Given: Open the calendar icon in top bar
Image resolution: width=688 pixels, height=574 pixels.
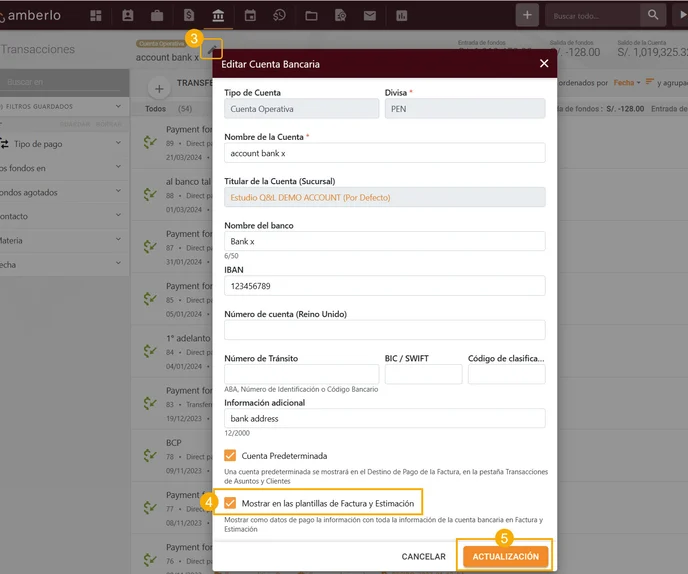Looking at the screenshot, I should coord(250,16).
